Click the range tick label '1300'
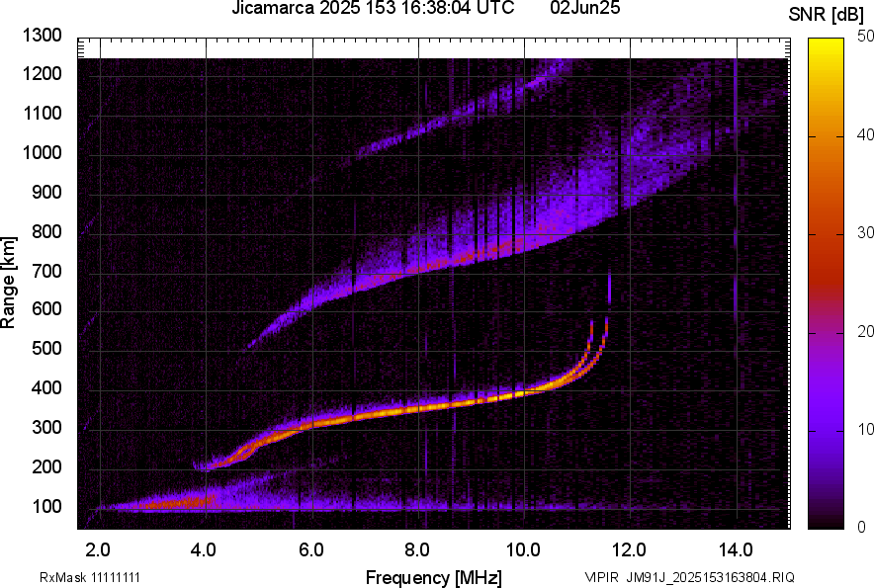The height and width of the screenshot is (588, 874). coord(43,36)
